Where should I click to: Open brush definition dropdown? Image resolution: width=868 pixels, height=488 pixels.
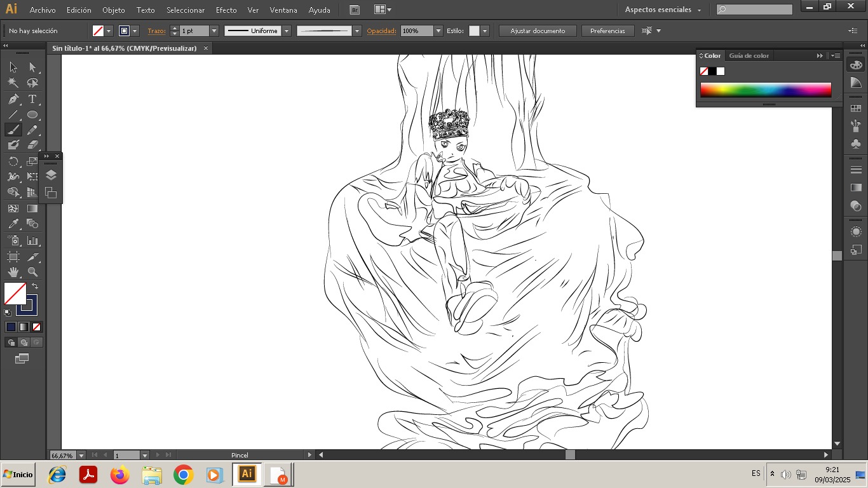point(357,30)
